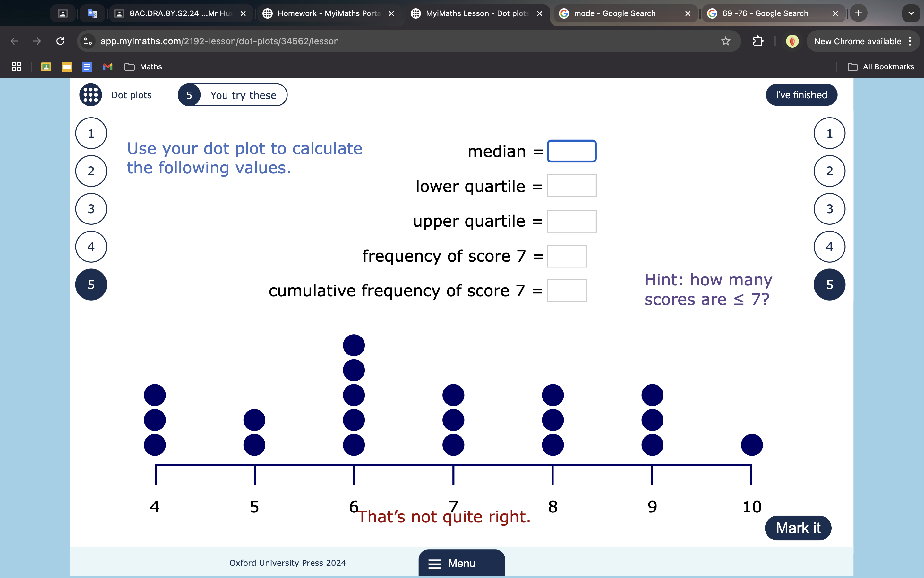Image resolution: width=924 pixels, height=578 pixels.
Task: Switch to the Google Translate pinned tab
Action: tap(92, 13)
